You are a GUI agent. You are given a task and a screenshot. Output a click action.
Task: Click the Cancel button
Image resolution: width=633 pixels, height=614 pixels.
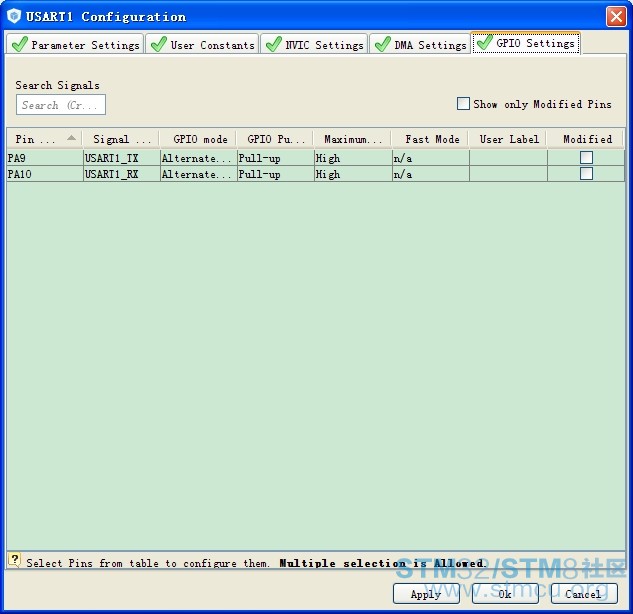click(x=584, y=593)
